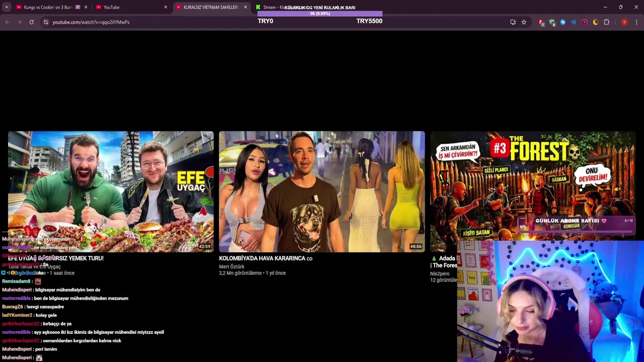Click chat message 'bilgisayar mühendisiyim ben de'
Viewport: 644px width, 362px height.
click(x=67, y=290)
